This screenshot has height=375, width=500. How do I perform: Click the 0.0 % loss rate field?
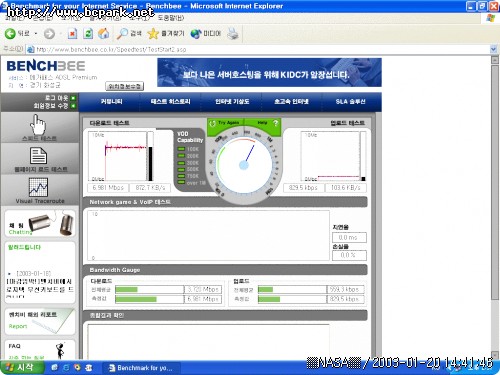click(x=349, y=255)
